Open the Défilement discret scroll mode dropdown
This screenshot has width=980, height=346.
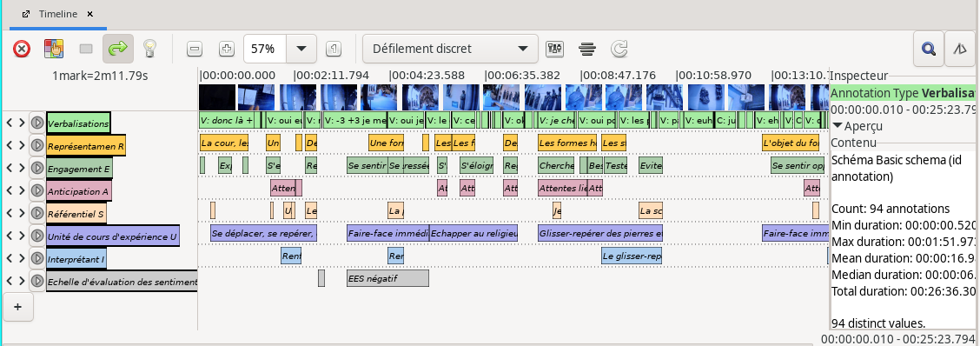450,49
